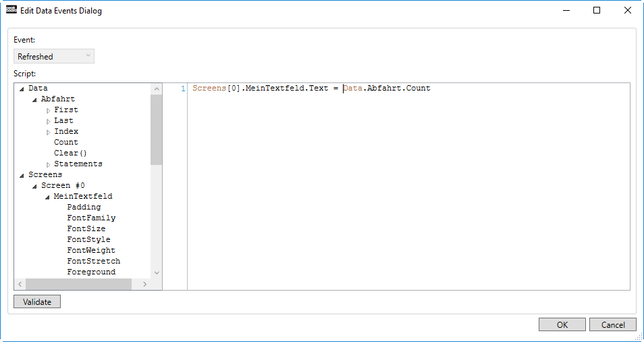This screenshot has width=644, height=342.
Task: Expand the Statements node arrow
Action: [48, 164]
